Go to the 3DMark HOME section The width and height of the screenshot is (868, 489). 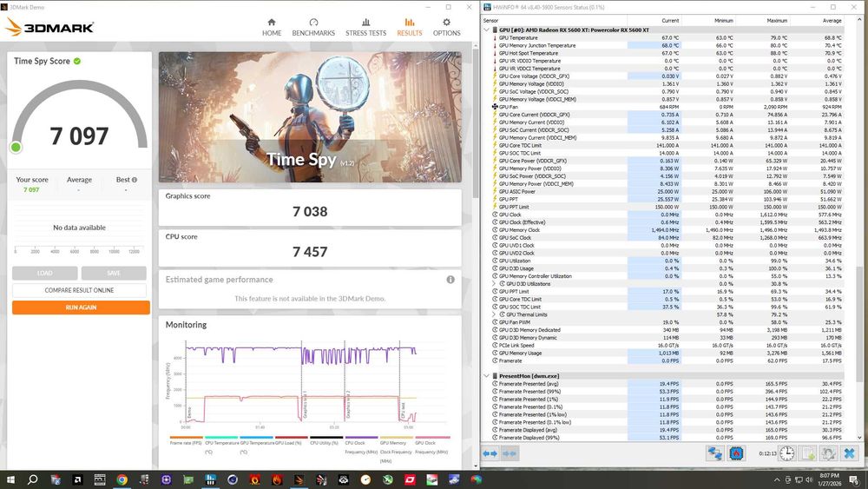click(272, 27)
